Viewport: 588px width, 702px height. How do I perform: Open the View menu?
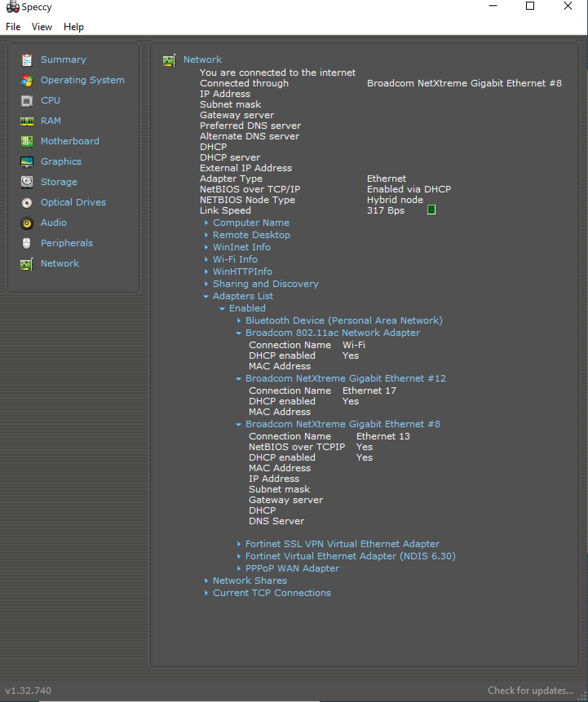click(x=42, y=27)
